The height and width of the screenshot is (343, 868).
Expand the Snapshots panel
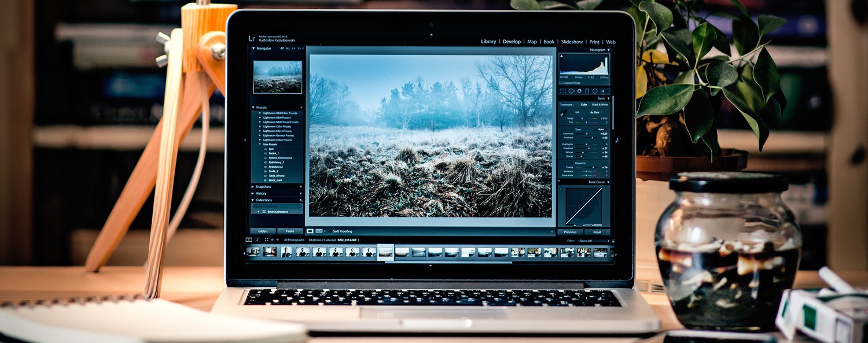(263, 187)
